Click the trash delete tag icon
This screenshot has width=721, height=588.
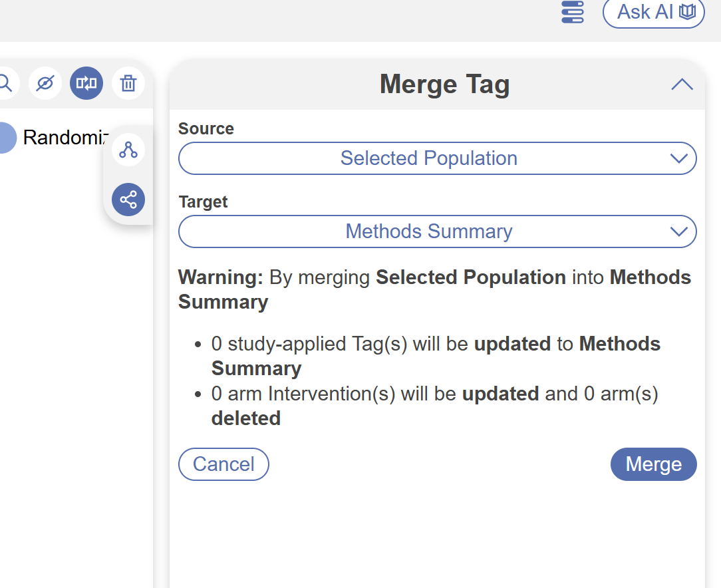click(128, 83)
